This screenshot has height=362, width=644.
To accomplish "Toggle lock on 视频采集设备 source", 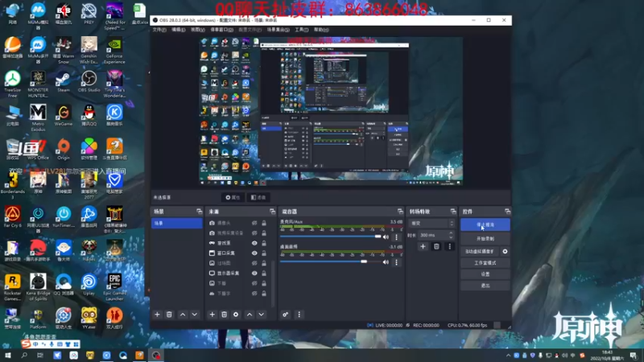I will (264, 232).
